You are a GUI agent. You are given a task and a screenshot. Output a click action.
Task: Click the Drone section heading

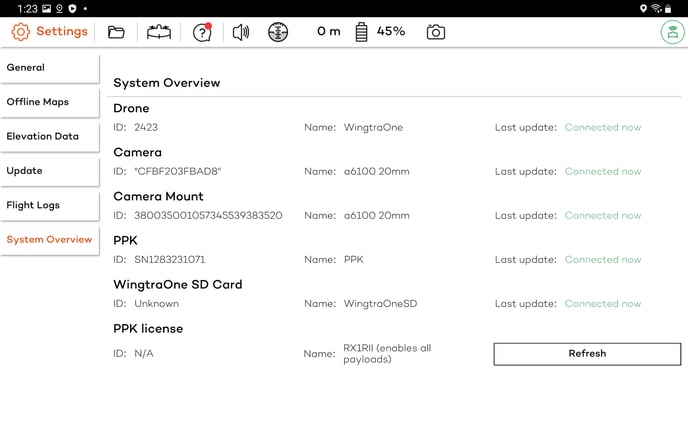click(x=131, y=108)
